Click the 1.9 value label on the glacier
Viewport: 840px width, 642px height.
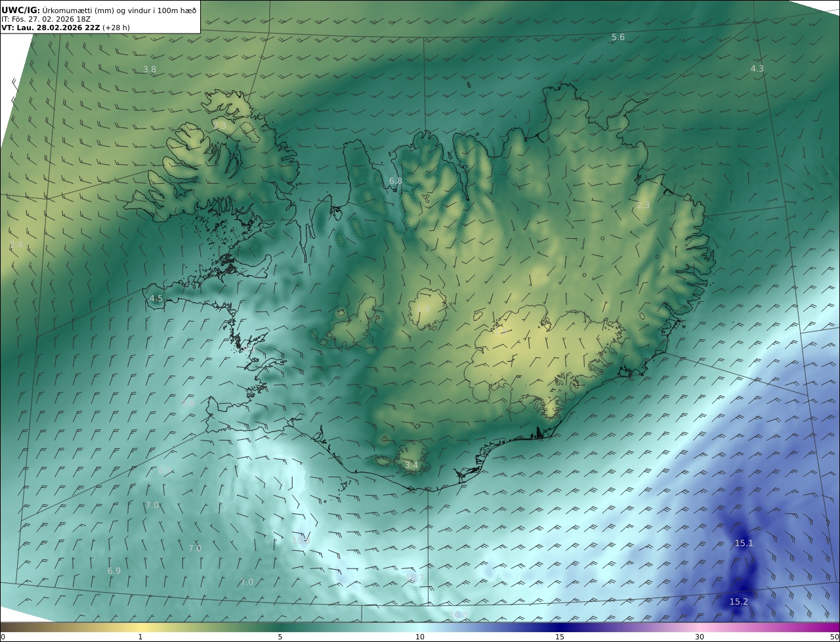point(423,309)
